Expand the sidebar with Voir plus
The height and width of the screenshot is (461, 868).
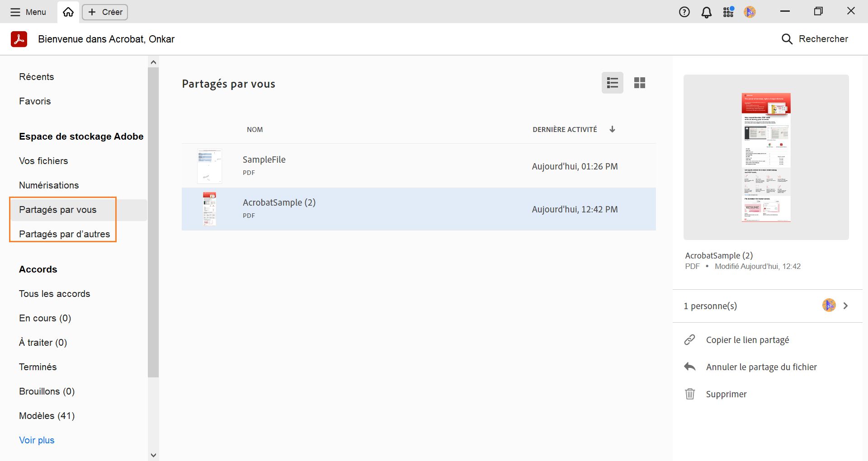[x=37, y=440]
